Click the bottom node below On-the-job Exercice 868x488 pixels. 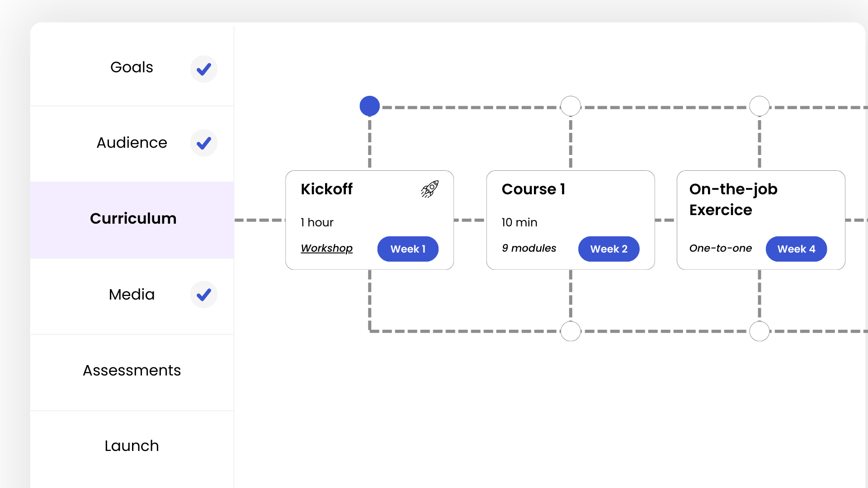759,331
